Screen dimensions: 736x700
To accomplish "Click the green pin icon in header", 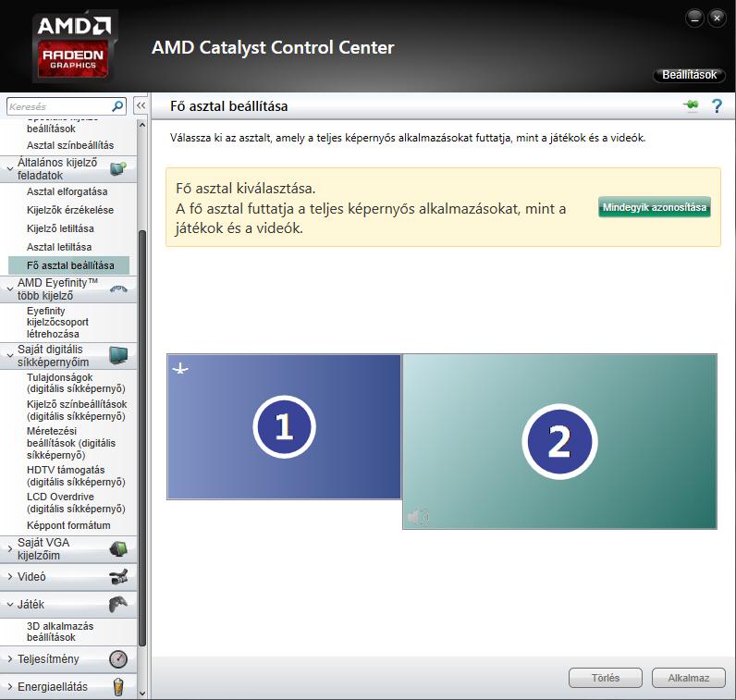I will (691, 105).
